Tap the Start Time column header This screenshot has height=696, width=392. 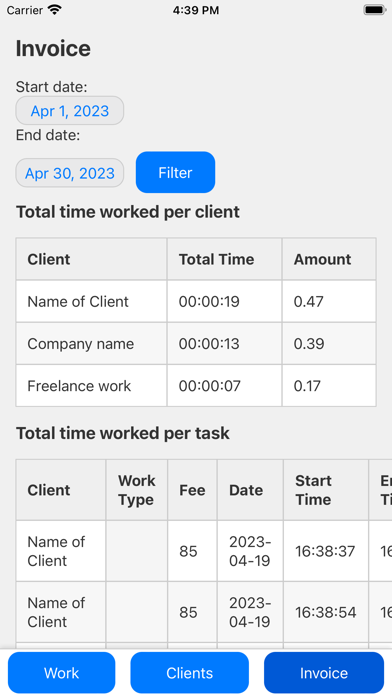point(313,490)
